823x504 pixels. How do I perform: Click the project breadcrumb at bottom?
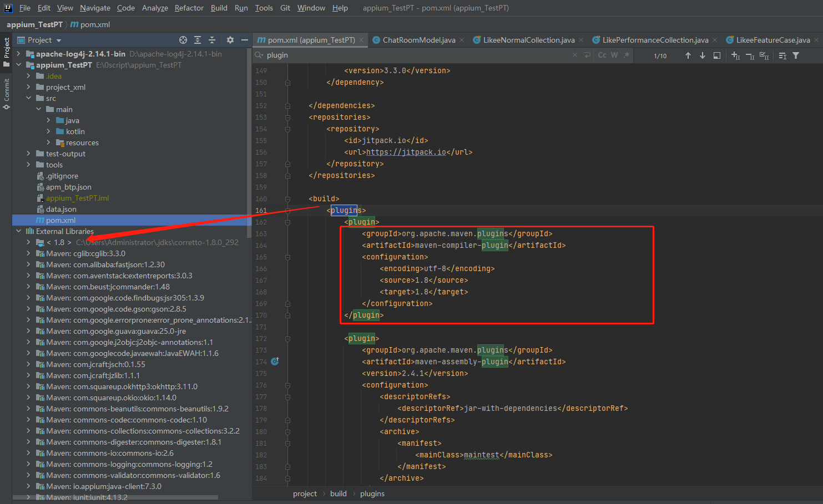point(305,493)
